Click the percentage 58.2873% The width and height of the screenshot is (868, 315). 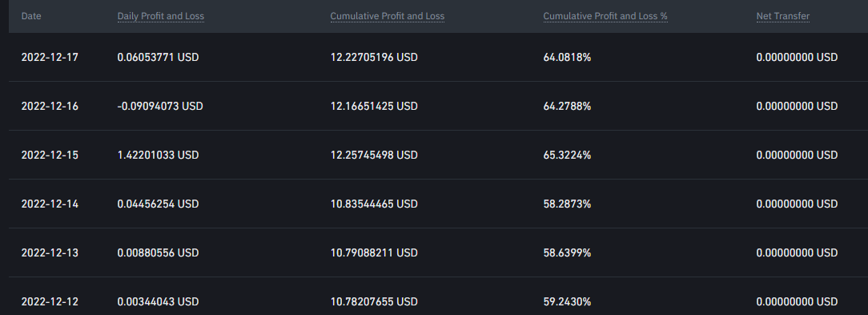tap(567, 204)
